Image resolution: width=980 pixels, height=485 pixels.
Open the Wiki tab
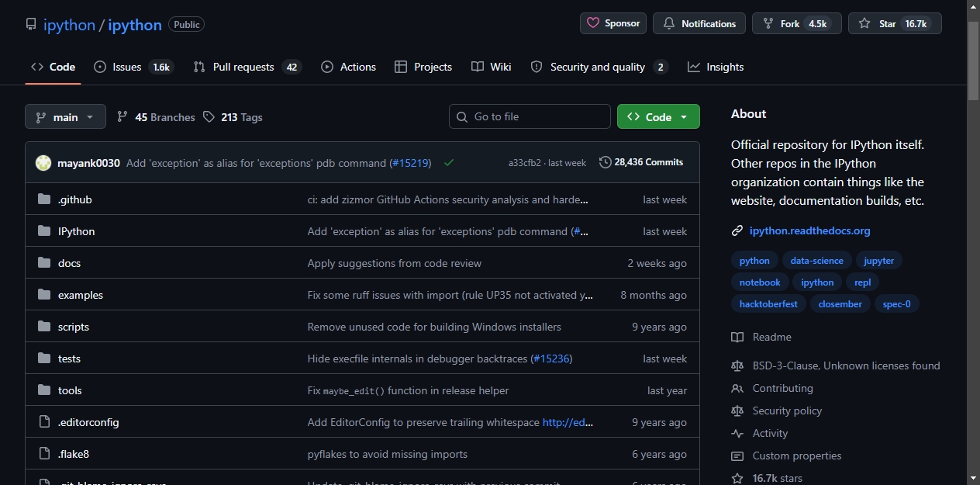pyautogui.click(x=492, y=67)
